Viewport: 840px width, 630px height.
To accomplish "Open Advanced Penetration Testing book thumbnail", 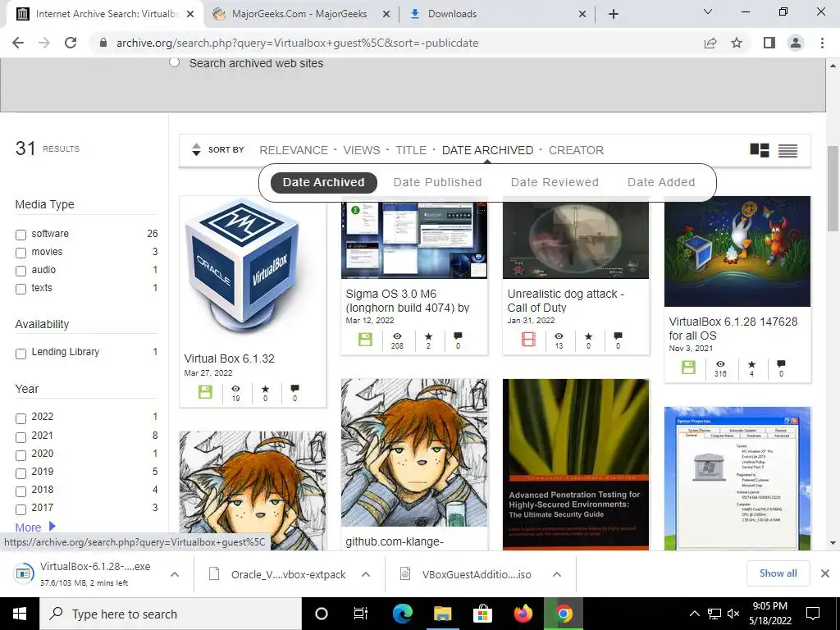I will [576, 464].
